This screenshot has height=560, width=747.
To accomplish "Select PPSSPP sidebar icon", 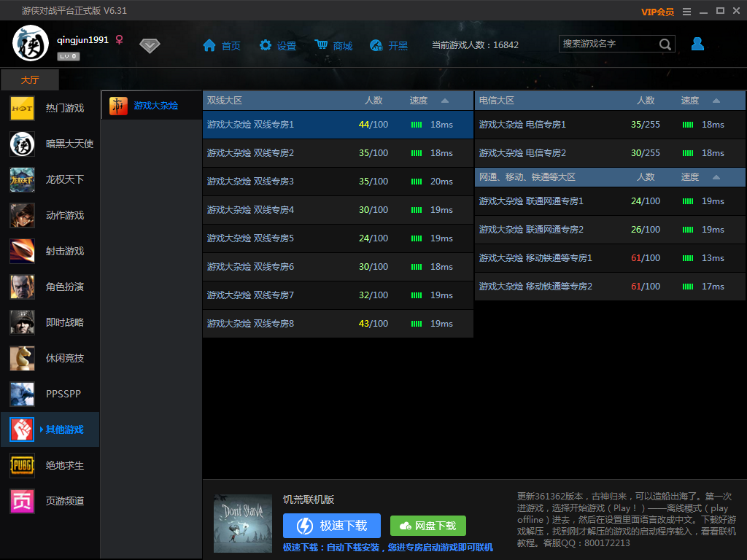I will click(23, 394).
